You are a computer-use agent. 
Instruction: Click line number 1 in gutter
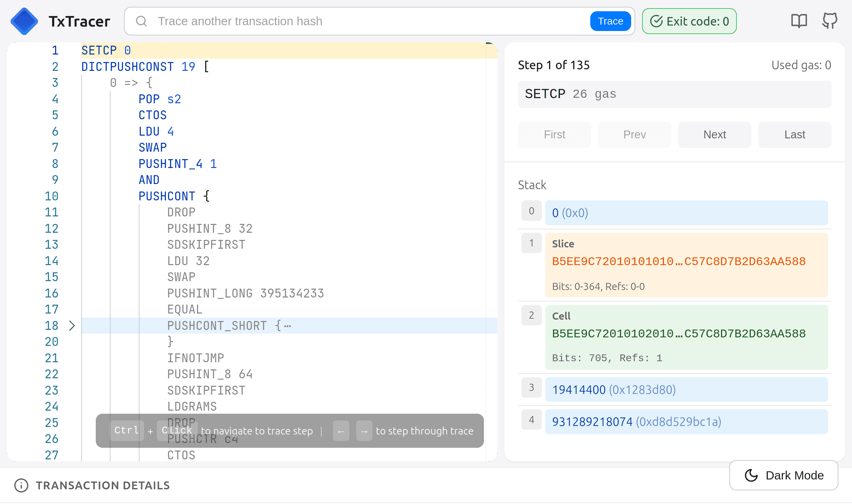tap(55, 50)
